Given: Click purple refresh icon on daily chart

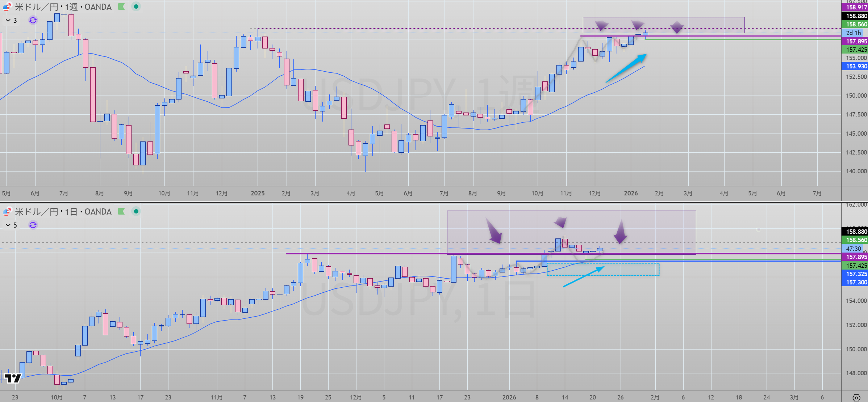Looking at the screenshot, I should [33, 225].
